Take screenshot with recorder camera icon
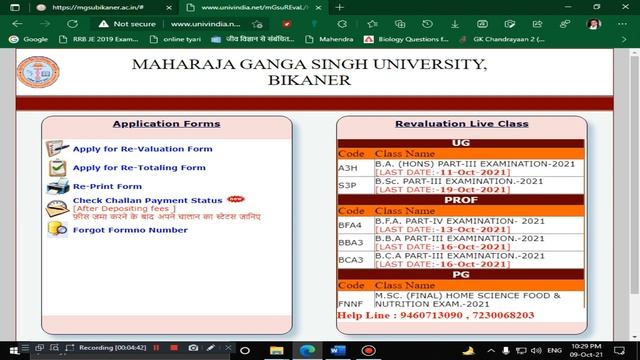Viewport: 640px width, 360px height. [193, 348]
